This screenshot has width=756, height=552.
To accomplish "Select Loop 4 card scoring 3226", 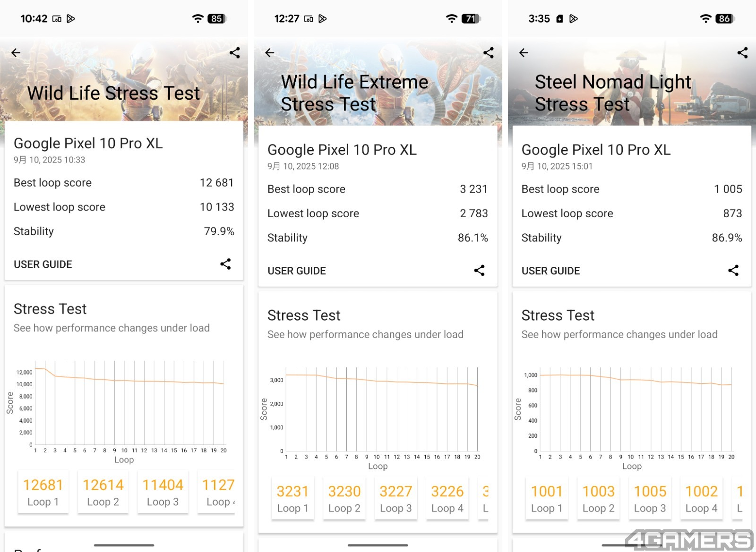I will [447, 499].
